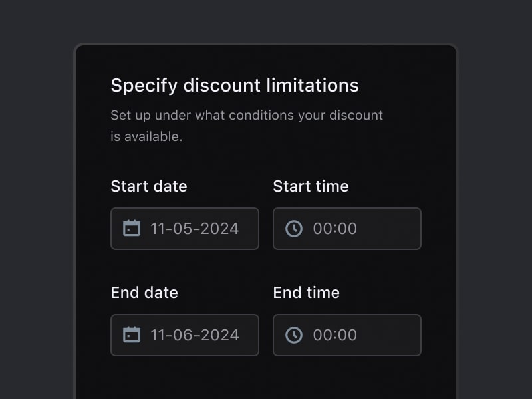Click the 'End time' label
The image size is (532, 399).
coord(306,293)
